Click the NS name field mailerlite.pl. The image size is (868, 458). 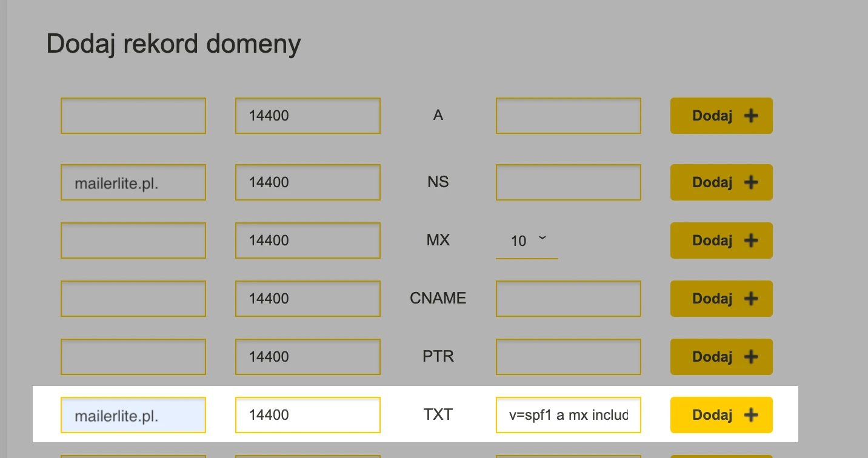[x=133, y=182]
